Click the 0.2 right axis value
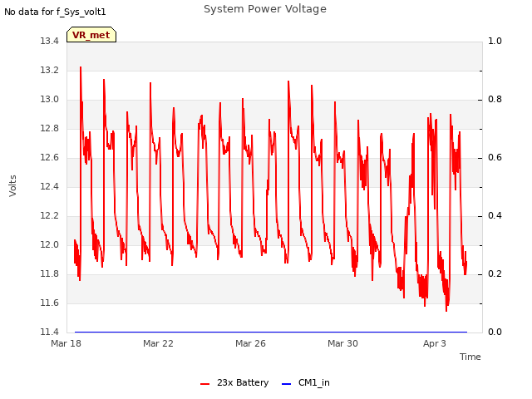Screen dimensions: 532x399 [495, 274]
